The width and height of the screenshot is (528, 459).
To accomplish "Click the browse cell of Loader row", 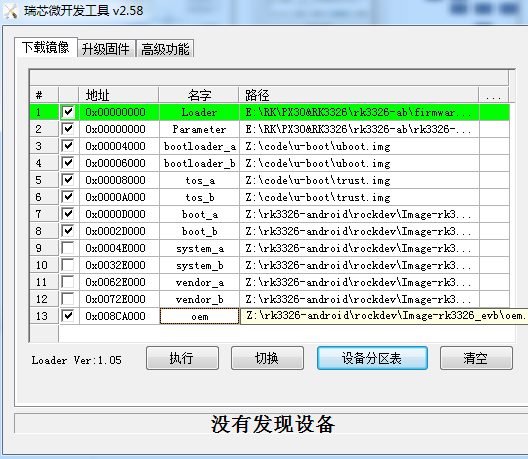I will pos(494,112).
